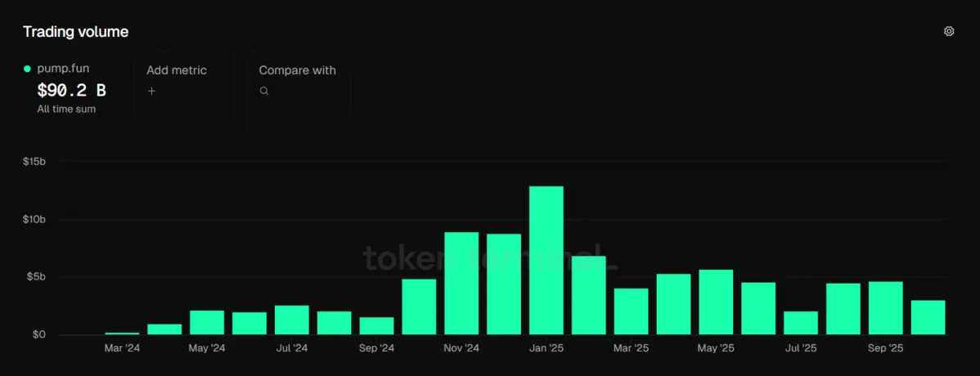Image resolution: width=980 pixels, height=376 pixels.
Task: Click the last bar after Sep '25
Action: click(x=928, y=317)
